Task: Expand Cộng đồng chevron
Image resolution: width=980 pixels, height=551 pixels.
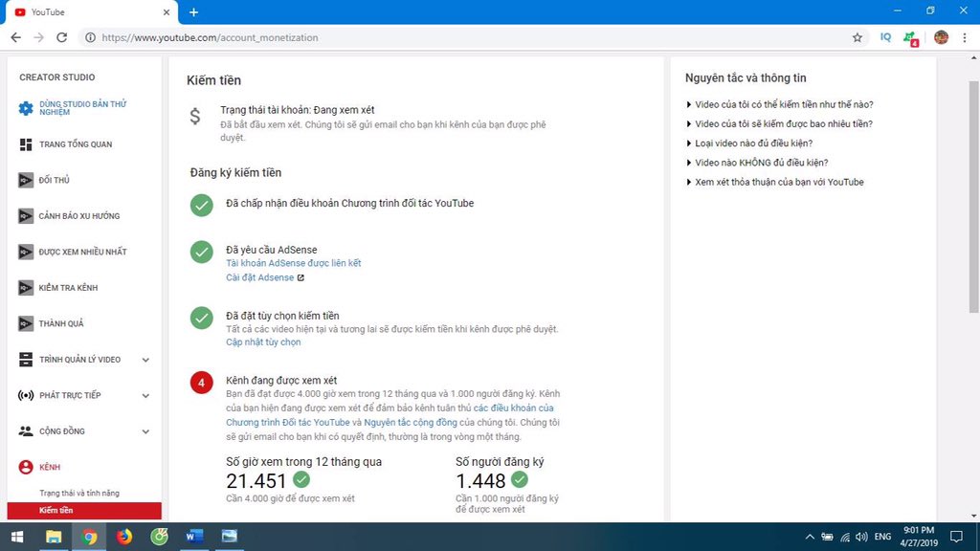Action: tap(145, 431)
